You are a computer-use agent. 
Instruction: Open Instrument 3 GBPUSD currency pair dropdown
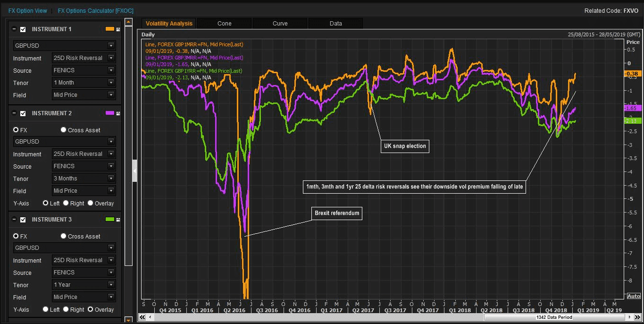click(x=64, y=248)
